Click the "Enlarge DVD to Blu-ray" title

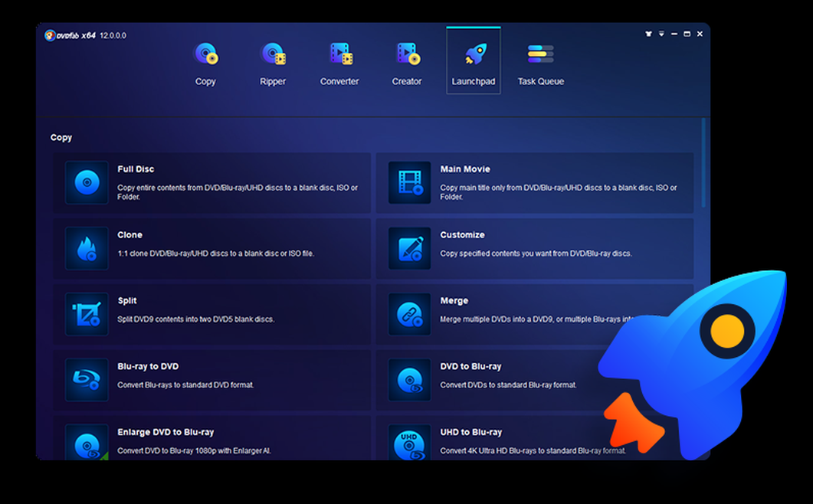click(x=166, y=432)
